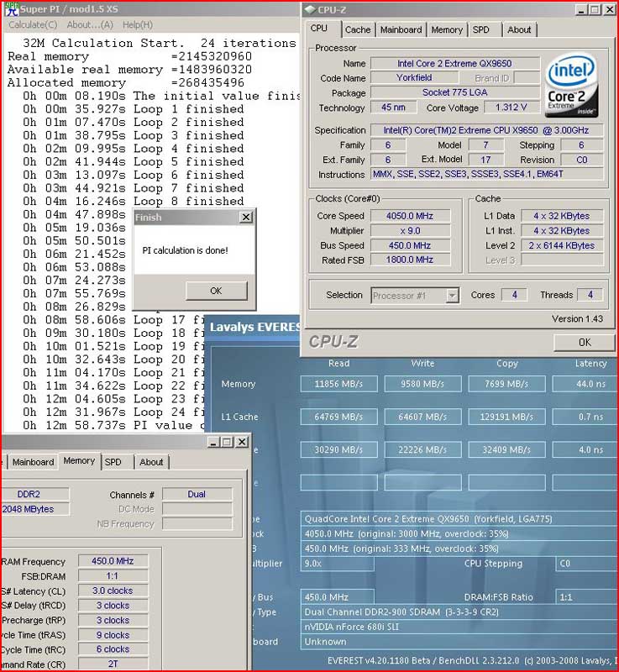
Task: Open the Help(H) menu in Super PI
Action: pyautogui.click(x=138, y=25)
